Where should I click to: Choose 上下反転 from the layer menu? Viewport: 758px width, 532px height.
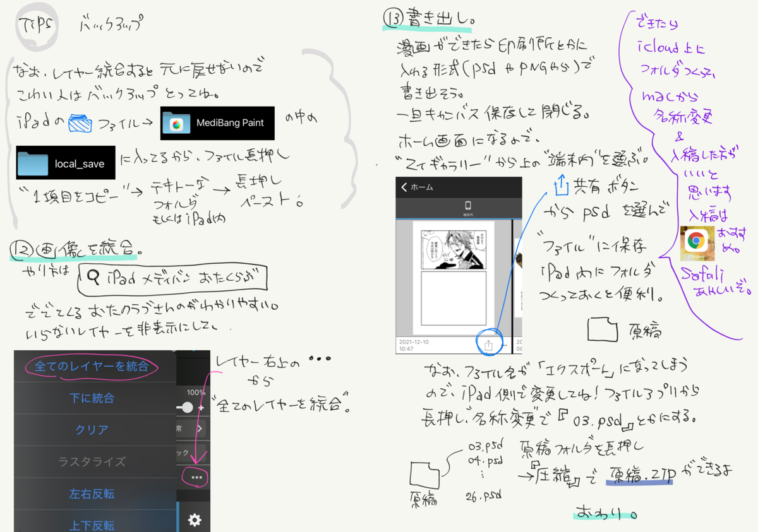coord(92,524)
